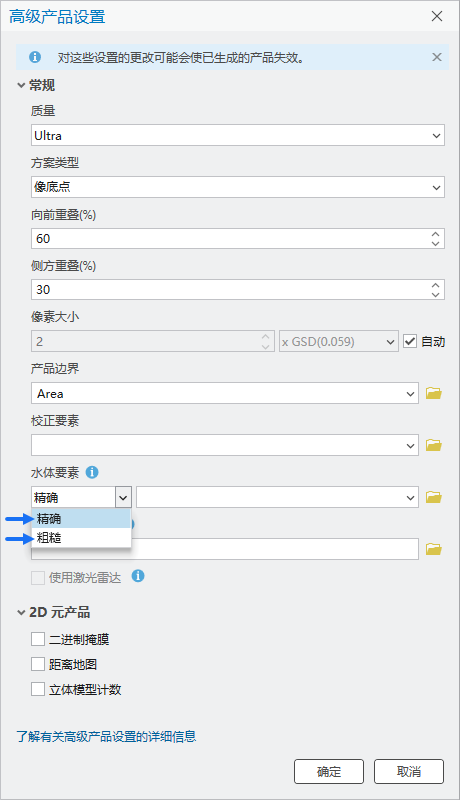
Task: Increase the 向前重叠(%) value with stepper
Action: pyautogui.click(x=435, y=234)
